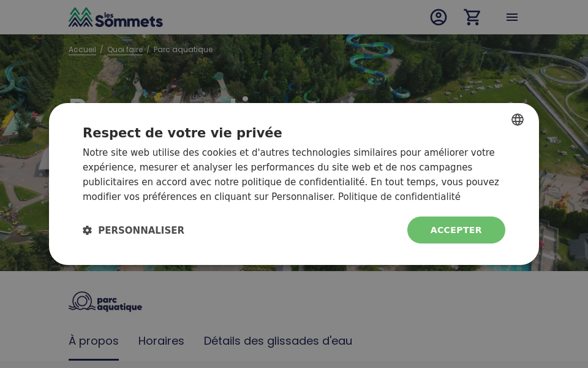Click the Les Sommets wordmark text
The height and width of the screenshot is (368, 588).
point(129,18)
